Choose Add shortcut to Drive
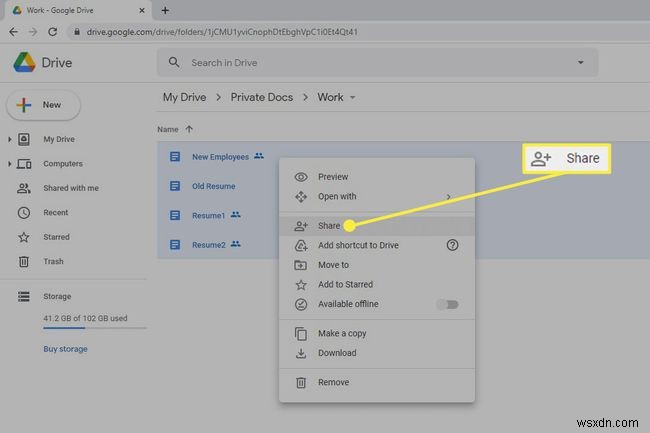This screenshot has width=650, height=433. coord(377,245)
